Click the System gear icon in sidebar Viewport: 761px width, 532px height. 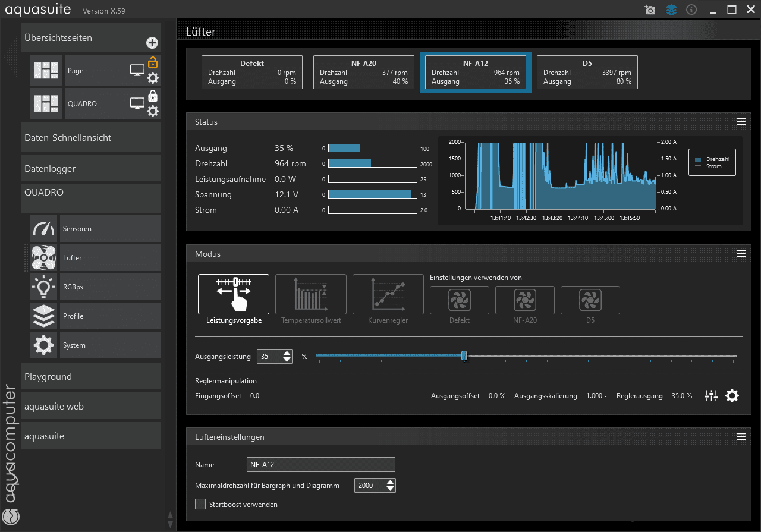tap(44, 345)
